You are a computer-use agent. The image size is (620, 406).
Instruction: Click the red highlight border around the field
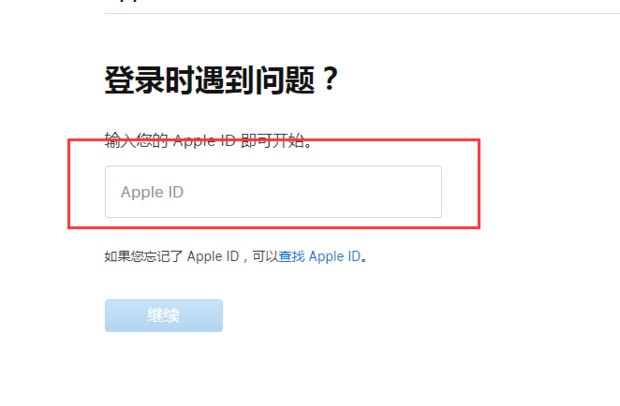pyautogui.click(x=274, y=140)
